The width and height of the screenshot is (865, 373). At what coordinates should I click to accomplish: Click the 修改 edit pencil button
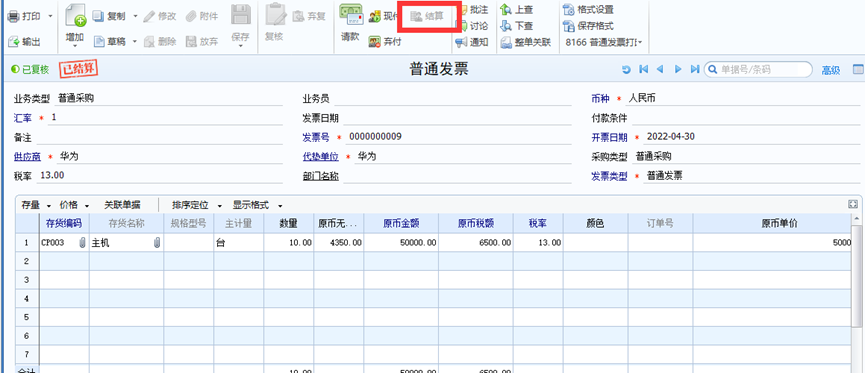159,17
